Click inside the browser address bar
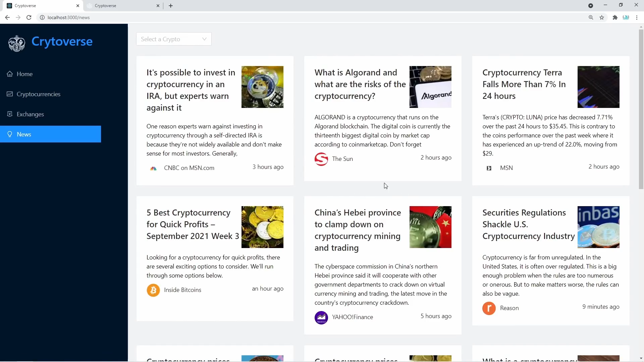644x362 pixels. (134, 17)
